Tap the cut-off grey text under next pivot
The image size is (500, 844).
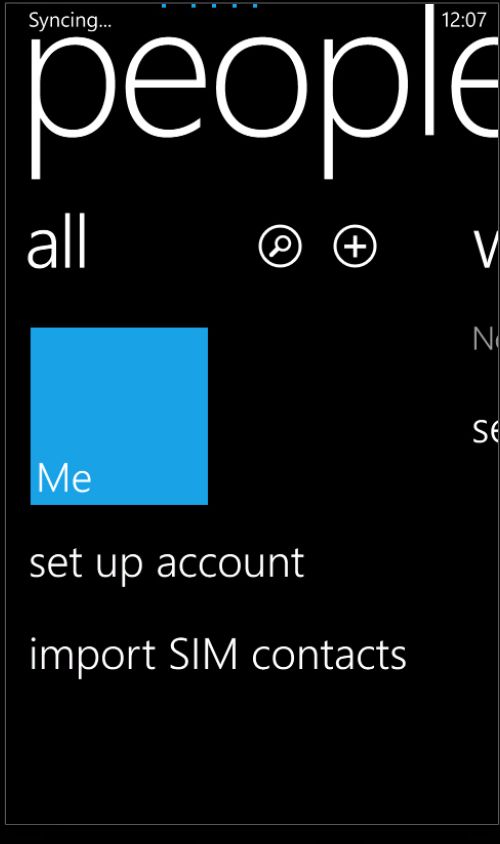[485, 339]
